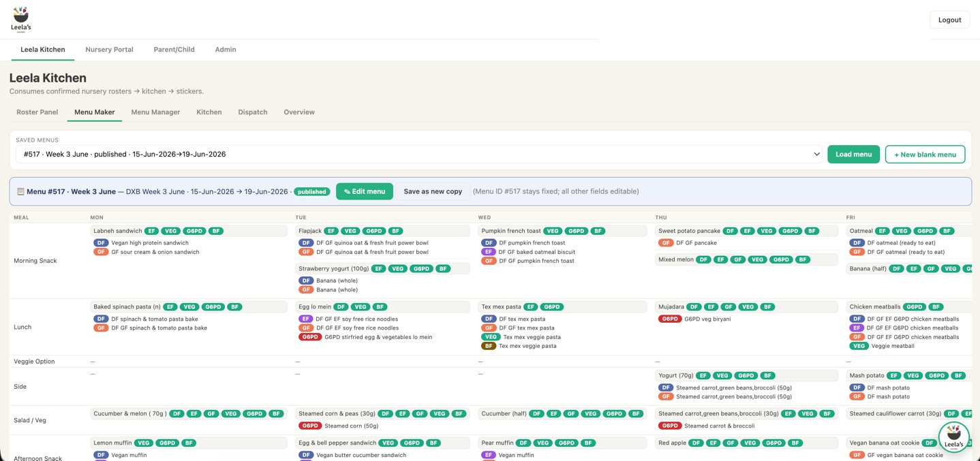Click the published status badge
The height and width of the screenshot is (461, 980).
pyautogui.click(x=312, y=191)
